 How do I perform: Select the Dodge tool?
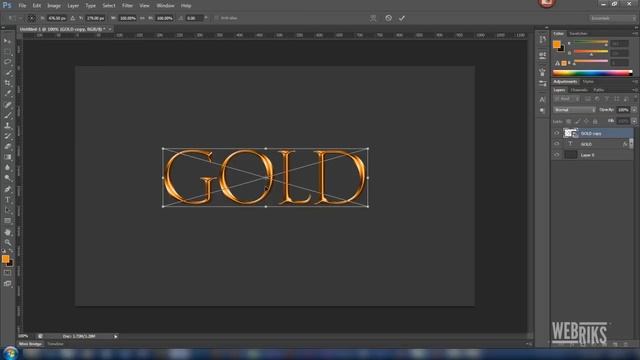coord(7,178)
